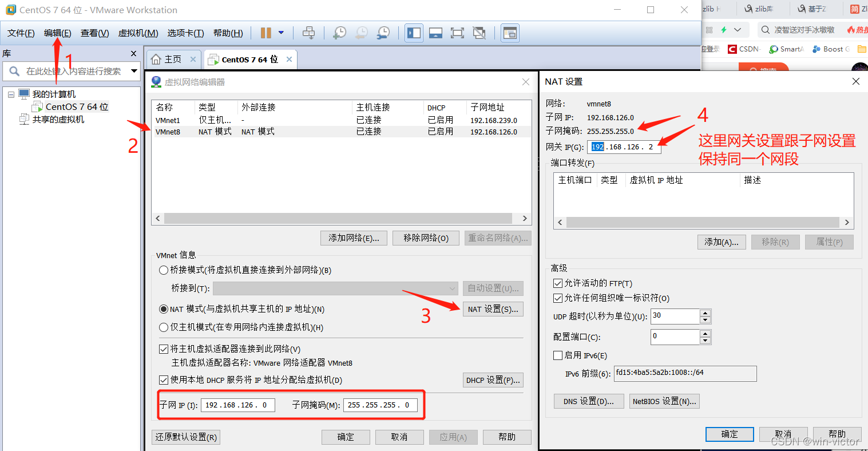Click 移除网络(O) button
The width and height of the screenshot is (868, 451).
(426, 238)
